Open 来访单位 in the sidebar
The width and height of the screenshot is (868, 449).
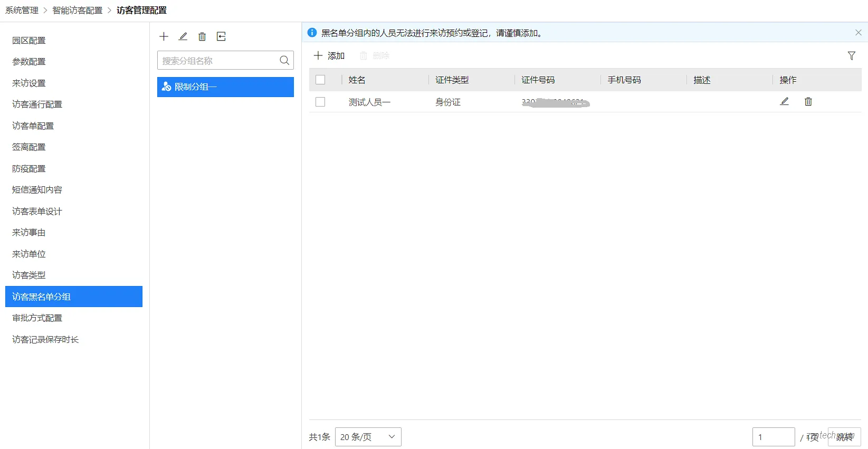click(29, 254)
